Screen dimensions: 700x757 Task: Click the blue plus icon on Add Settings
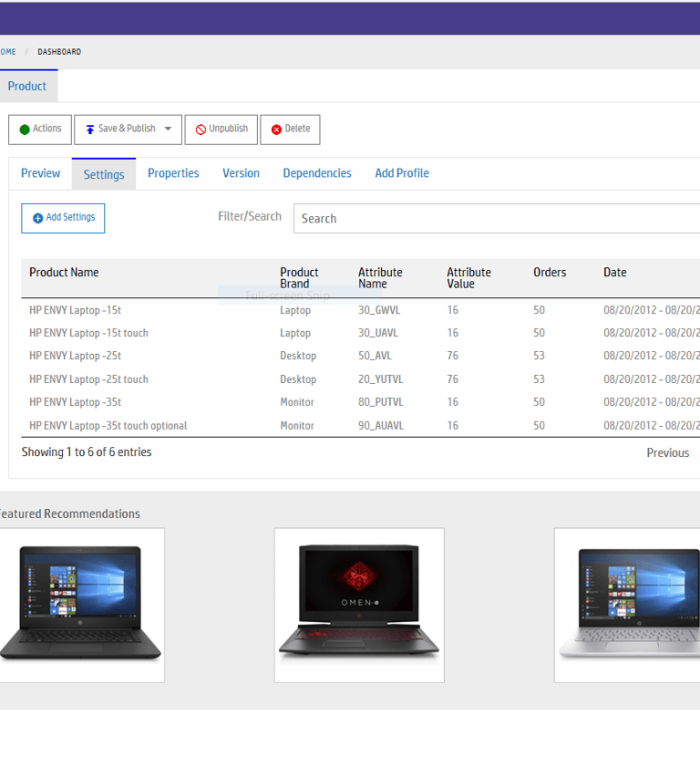(x=37, y=218)
